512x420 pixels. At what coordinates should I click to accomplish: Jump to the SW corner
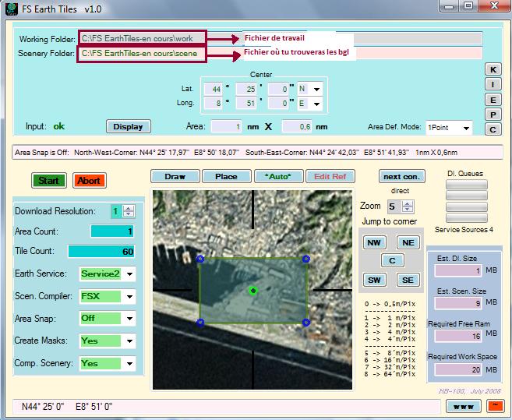tap(374, 280)
